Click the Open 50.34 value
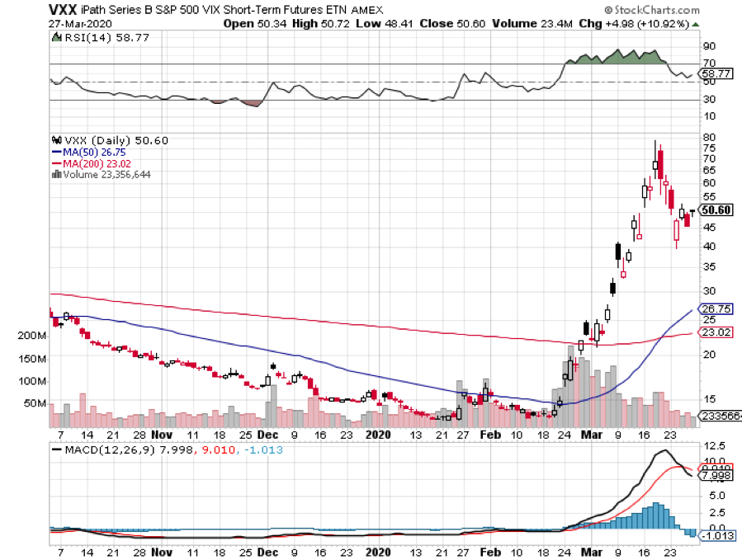This screenshot has height=560, width=742. [x=254, y=24]
